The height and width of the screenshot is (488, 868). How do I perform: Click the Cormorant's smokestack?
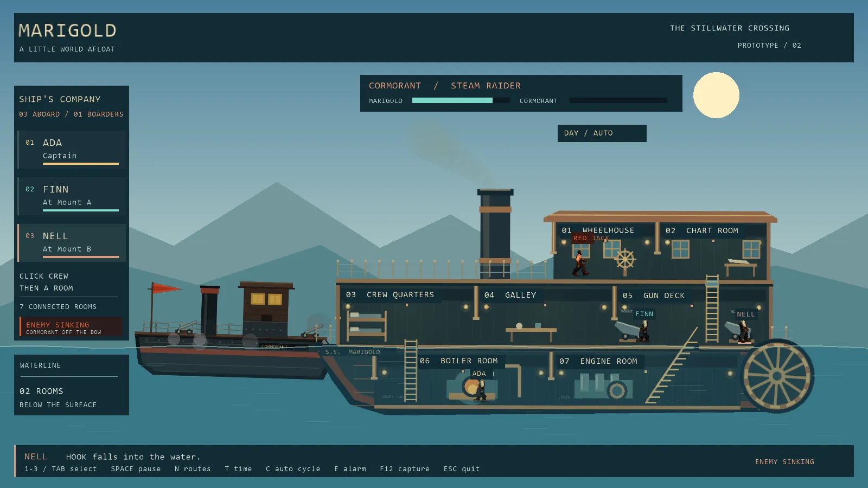pyautogui.click(x=209, y=309)
